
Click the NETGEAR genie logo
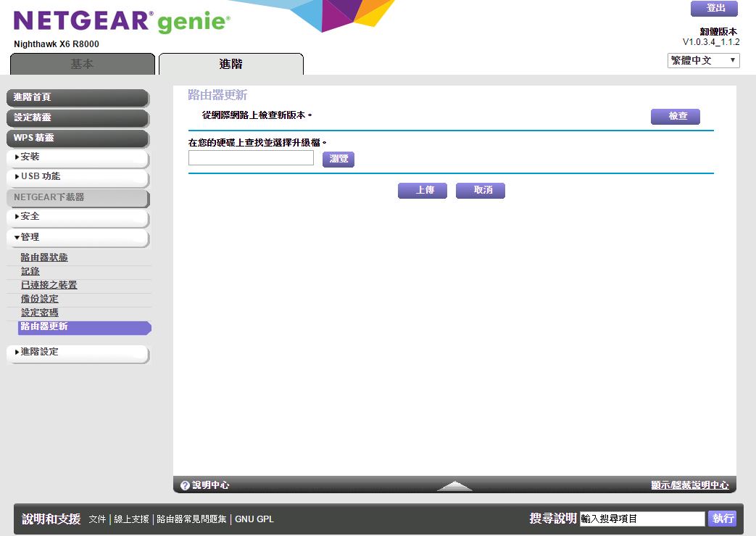[x=122, y=22]
